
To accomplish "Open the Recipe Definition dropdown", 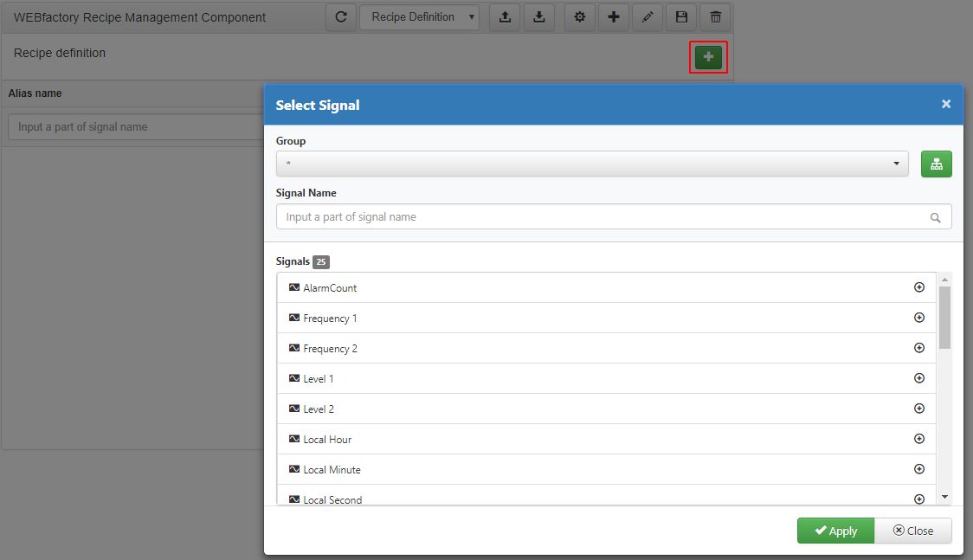I will click(420, 16).
